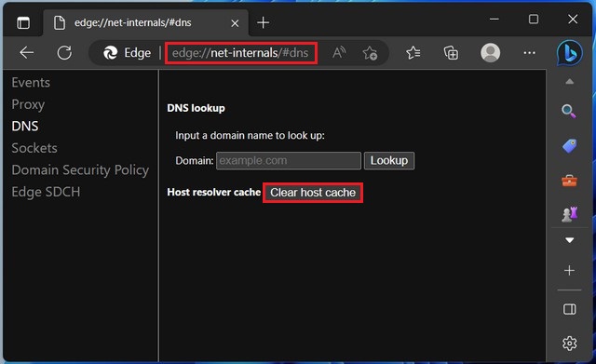Toggle the sidebar panel icon
This screenshot has height=364, width=596.
569,309
